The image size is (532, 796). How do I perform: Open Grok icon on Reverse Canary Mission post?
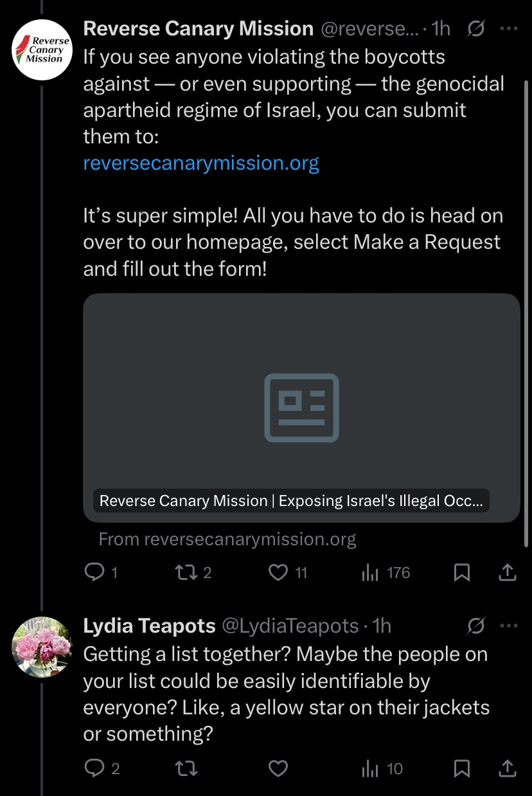point(476,29)
